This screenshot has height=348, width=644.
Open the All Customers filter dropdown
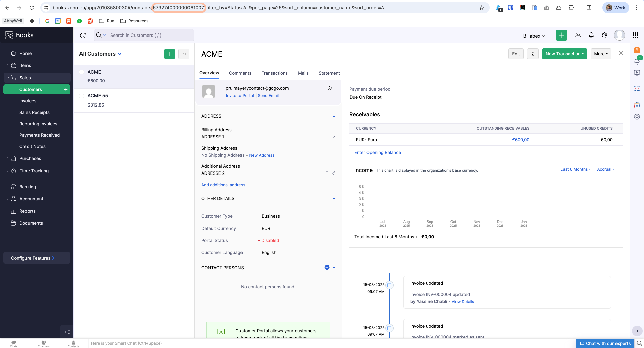click(x=100, y=54)
